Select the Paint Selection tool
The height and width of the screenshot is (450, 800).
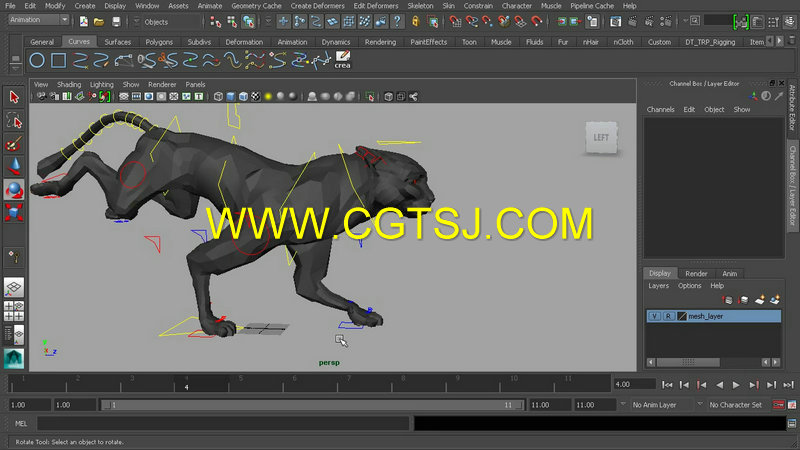(14, 144)
